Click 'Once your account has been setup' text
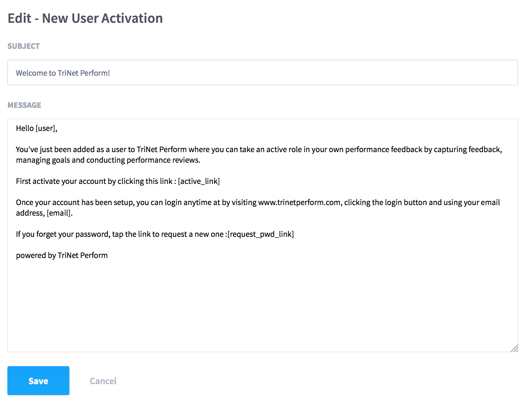Viewport: 532px width, 405px height. tap(75, 202)
